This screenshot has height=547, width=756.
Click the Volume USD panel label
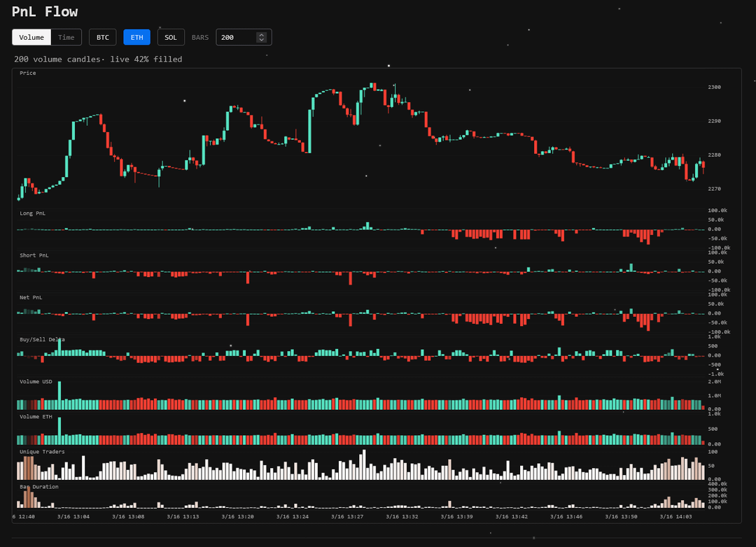(34, 381)
